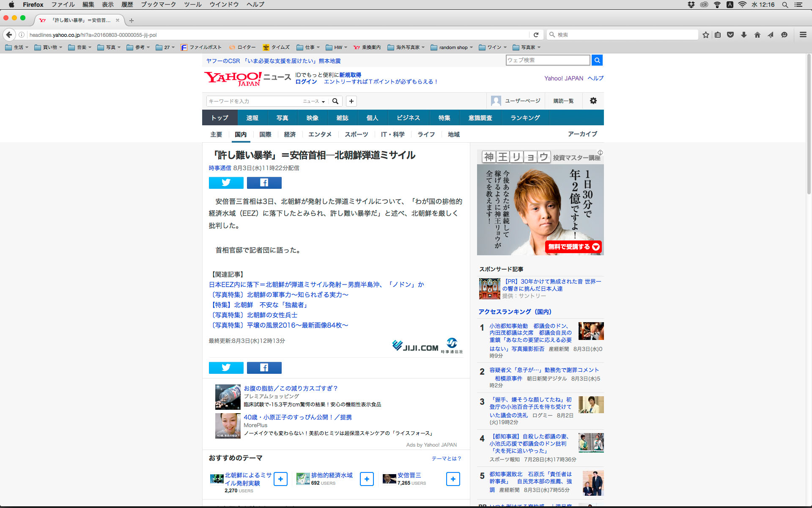This screenshot has height=508, width=812.
Task: Expand the ニュース search category dropdown
Action: pos(314,101)
